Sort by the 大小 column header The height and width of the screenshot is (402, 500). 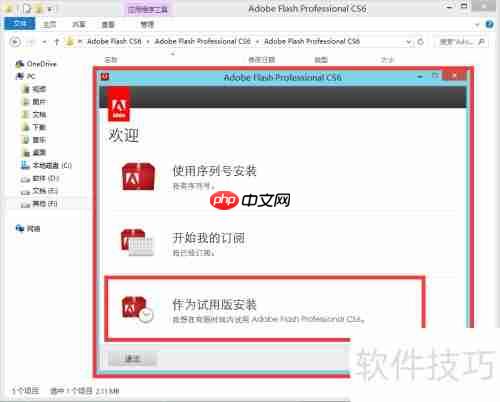coord(387,60)
